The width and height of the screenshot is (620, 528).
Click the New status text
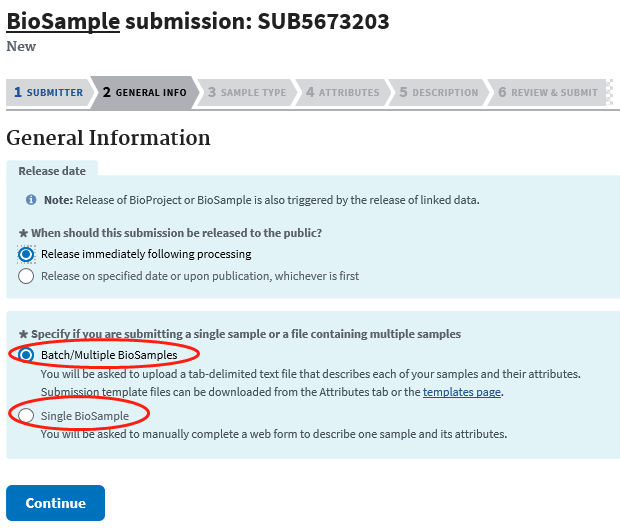click(21, 46)
